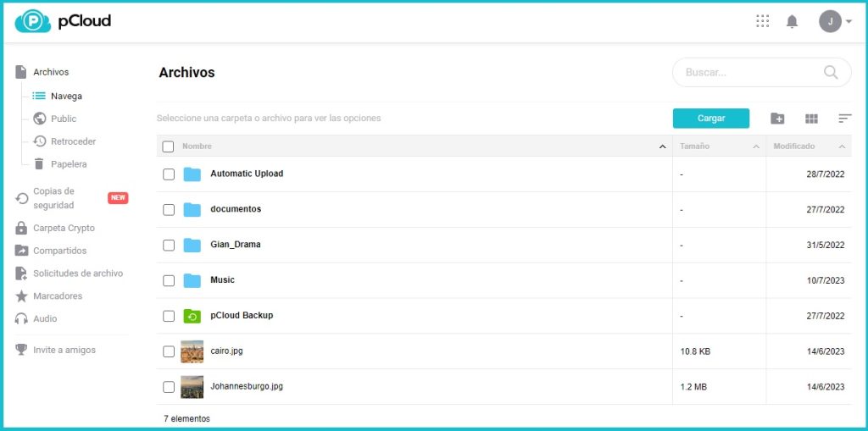Select Archivos in the sidebar
Image resolution: width=868 pixels, height=431 pixels.
51,73
